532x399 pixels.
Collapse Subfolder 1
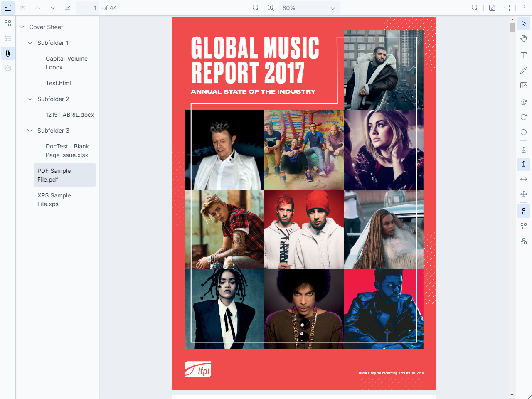(30, 43)
